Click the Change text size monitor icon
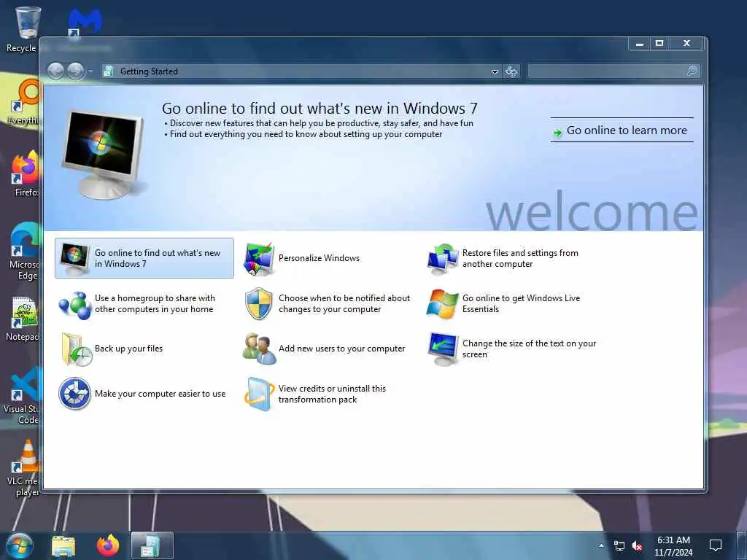The image size is (747, 560). pos(444,349)
